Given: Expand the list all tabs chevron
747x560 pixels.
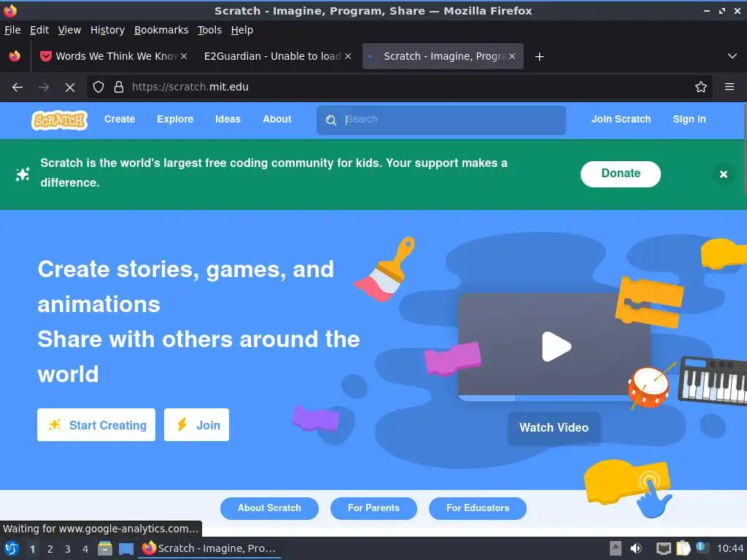Looking at the screenshot, I should pos(732,56).
